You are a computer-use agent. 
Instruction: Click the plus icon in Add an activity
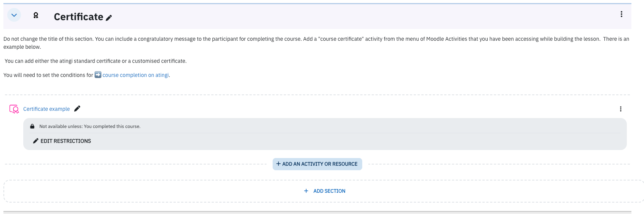coord(278,164)
